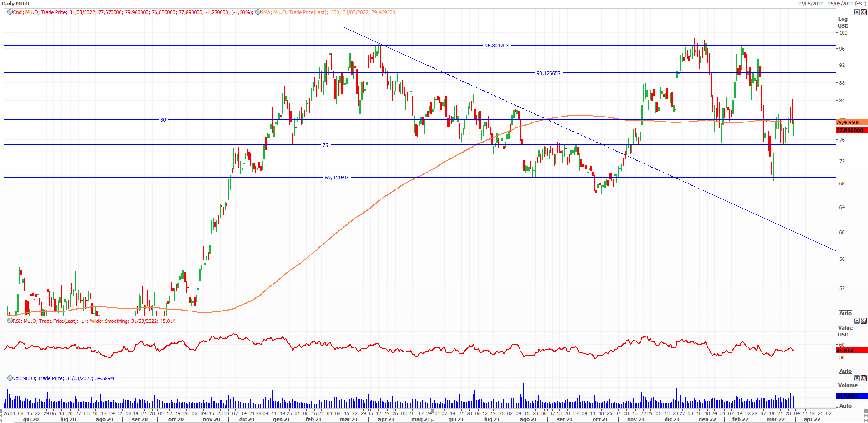Click the 96,801703 resistance line label
This screenshot has height=423, width=868.
[x=496, y=46]
